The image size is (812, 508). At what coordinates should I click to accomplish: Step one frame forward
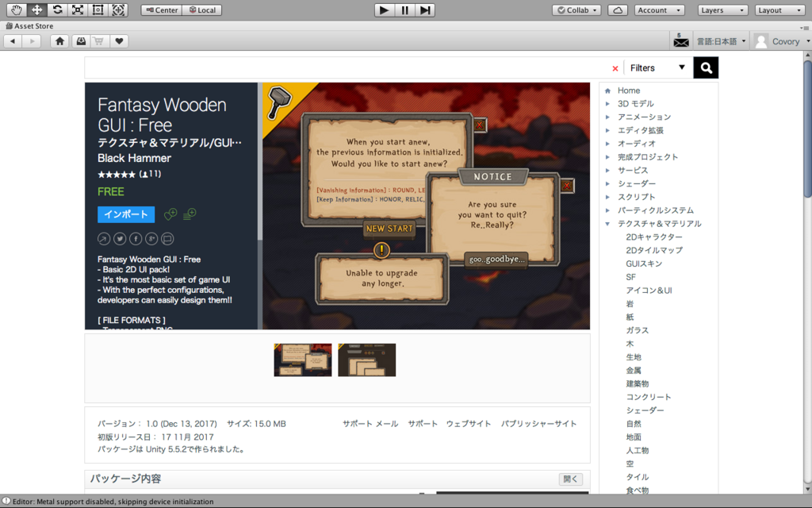[x=425, y=10]
